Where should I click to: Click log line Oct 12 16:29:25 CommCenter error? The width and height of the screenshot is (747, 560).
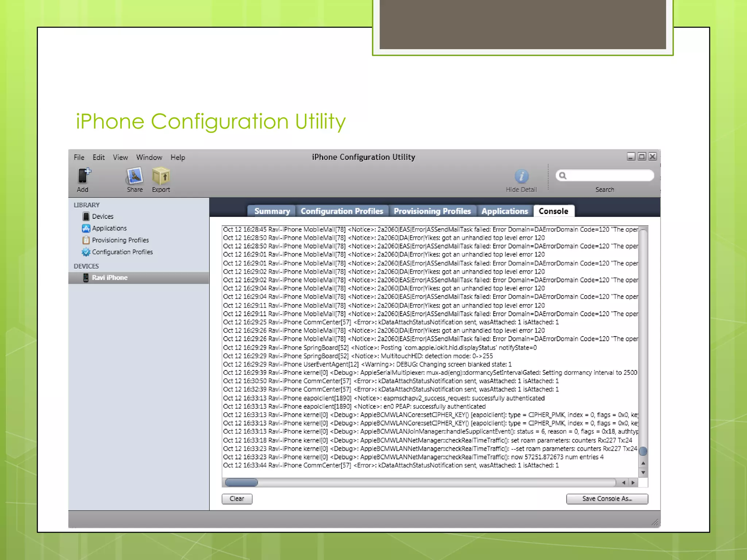coord(391,322)
